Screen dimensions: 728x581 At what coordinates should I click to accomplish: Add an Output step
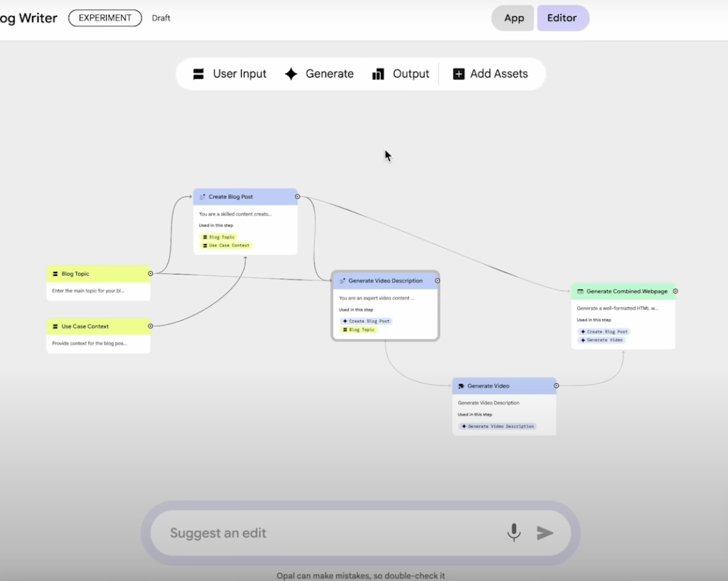point(401,74)
